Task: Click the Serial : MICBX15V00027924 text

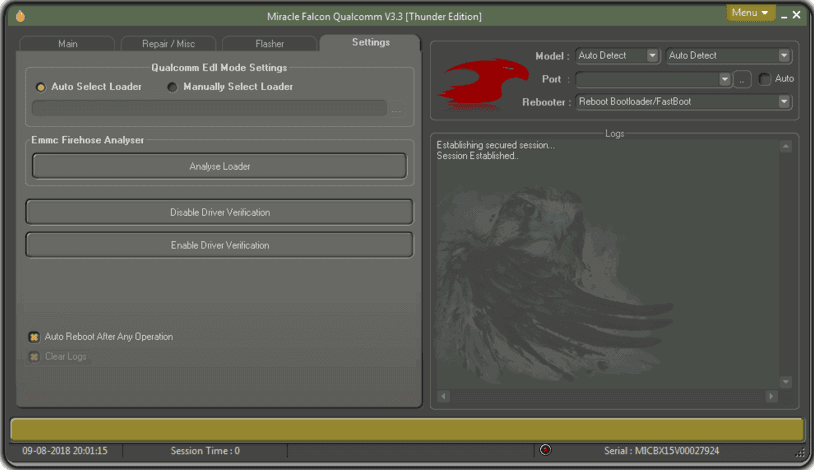Action: 661,451
